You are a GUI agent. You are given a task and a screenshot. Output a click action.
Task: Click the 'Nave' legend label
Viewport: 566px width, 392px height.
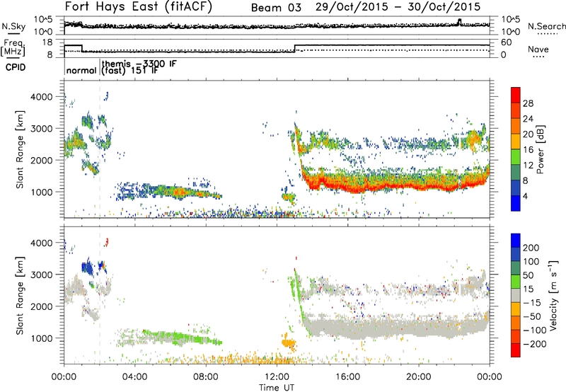click(538, 49)
